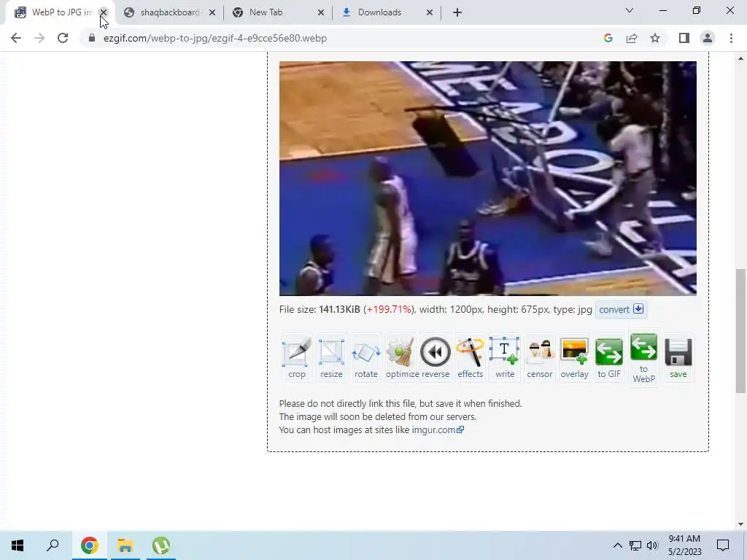The image size is (747, 560).
Task: Convert image to WebP
Action: [x=643, y=358]
